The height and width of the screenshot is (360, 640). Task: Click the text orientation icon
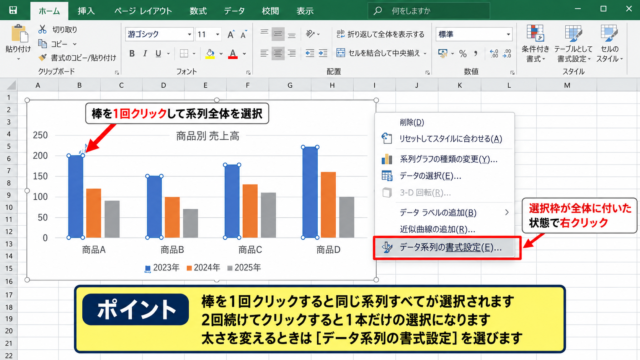point(311,34)
